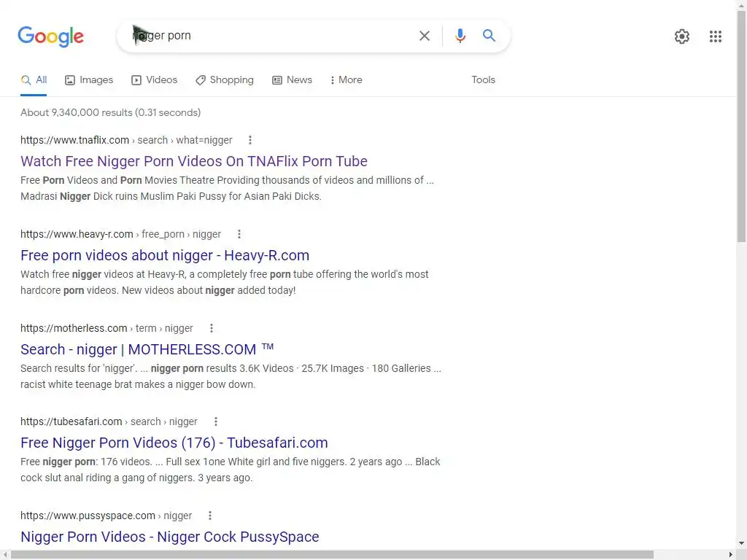Open the Tubesafari.com result title link
Image resolution: width=747 pixels, height=560 pixels.
(x=174, y=443)
